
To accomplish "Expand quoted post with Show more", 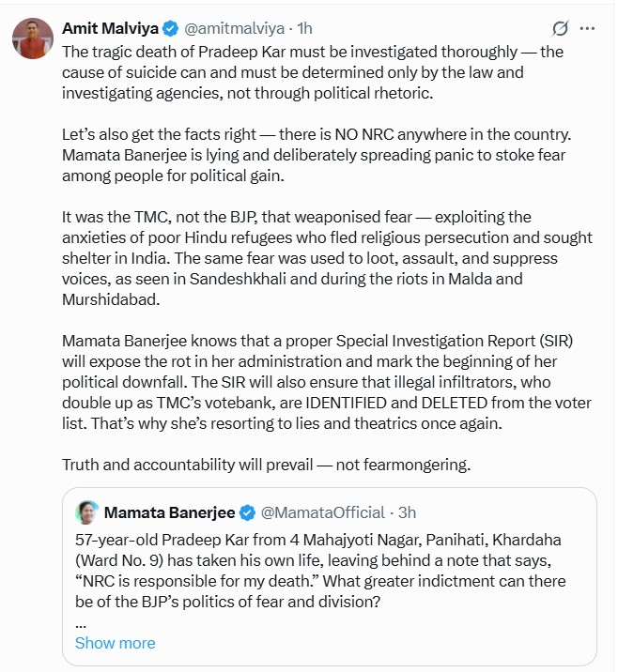I will [x=115, y=643].
